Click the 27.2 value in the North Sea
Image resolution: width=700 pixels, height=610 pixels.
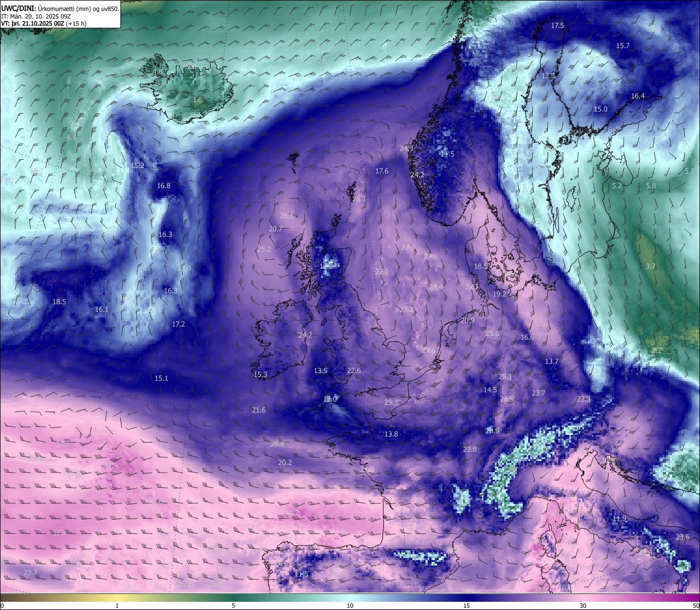click(406, 309)
